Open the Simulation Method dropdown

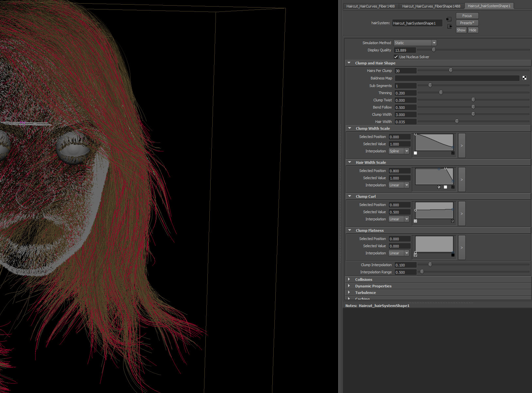tap(415, 43)
